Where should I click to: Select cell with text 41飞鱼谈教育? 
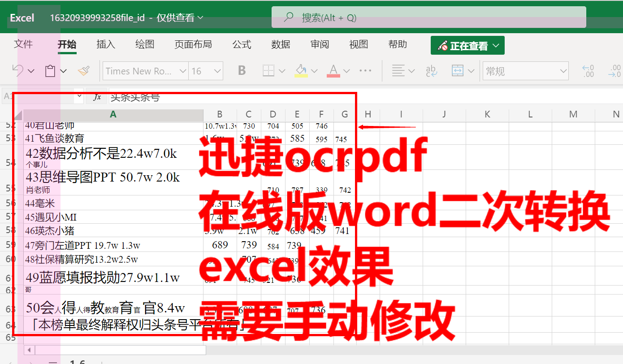click(113, 138)
